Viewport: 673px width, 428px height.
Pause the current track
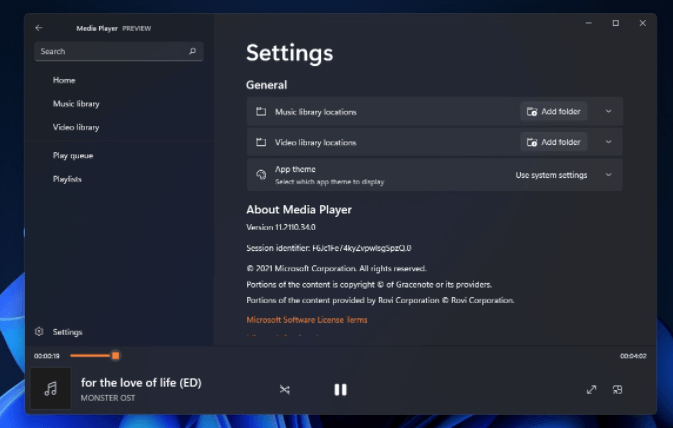coord(340,389)
